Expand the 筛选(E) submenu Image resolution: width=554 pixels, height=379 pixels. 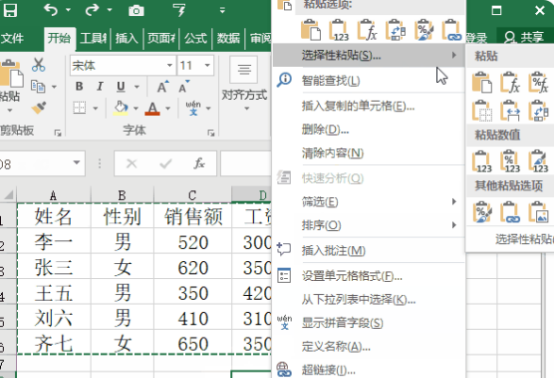[x=369, y=202]
